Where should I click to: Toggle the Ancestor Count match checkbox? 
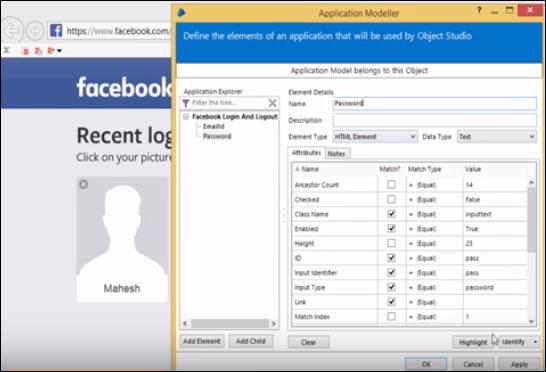point(391,185)
